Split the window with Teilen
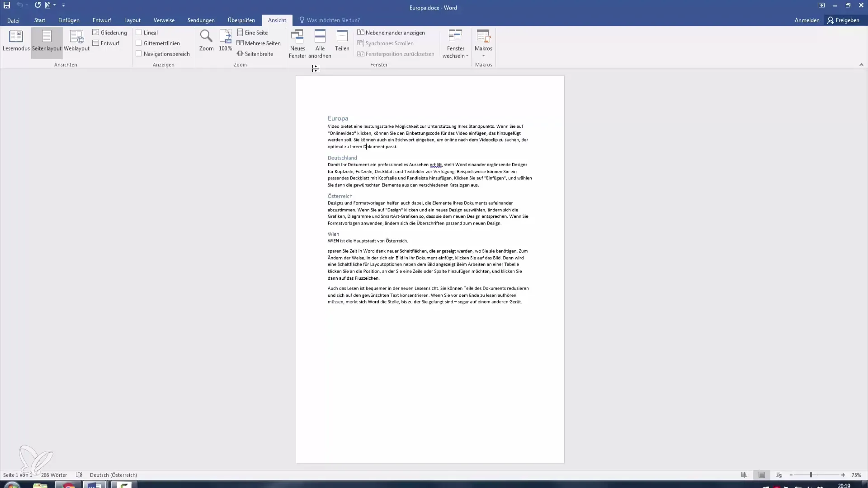Image resolution: width=868 pixels, height=488 pixels. pos(342,41)
